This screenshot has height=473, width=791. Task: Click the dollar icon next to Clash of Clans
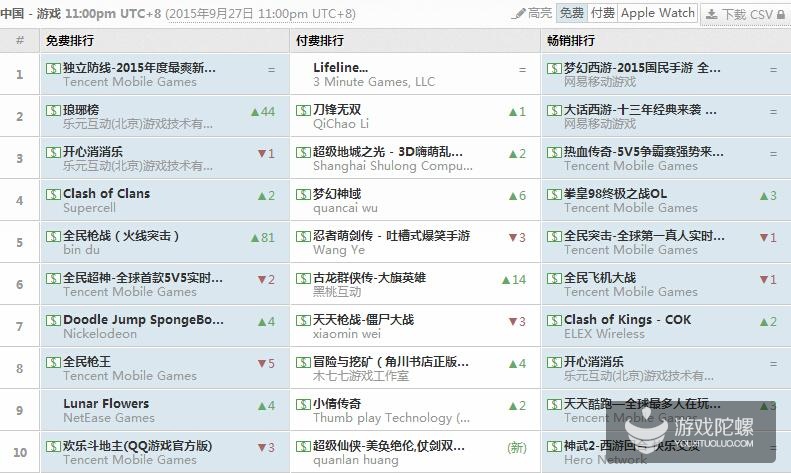pyautogui.click(x=53, y=194)
